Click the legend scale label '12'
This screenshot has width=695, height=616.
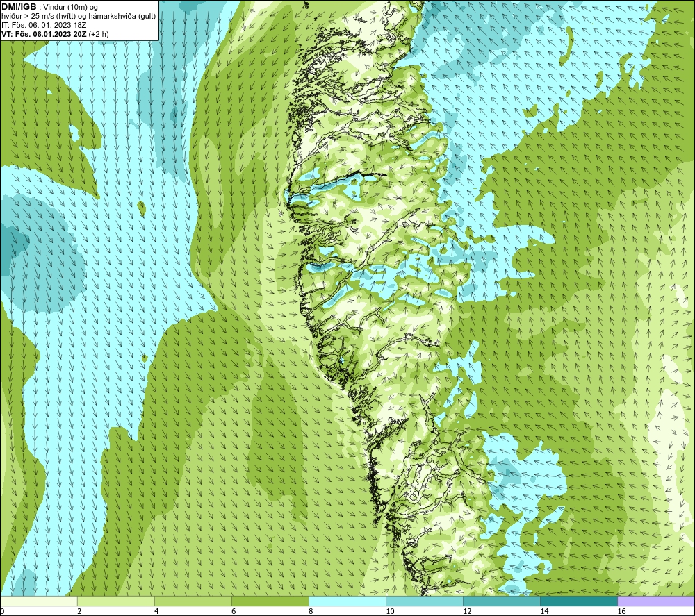pos(467,611)
